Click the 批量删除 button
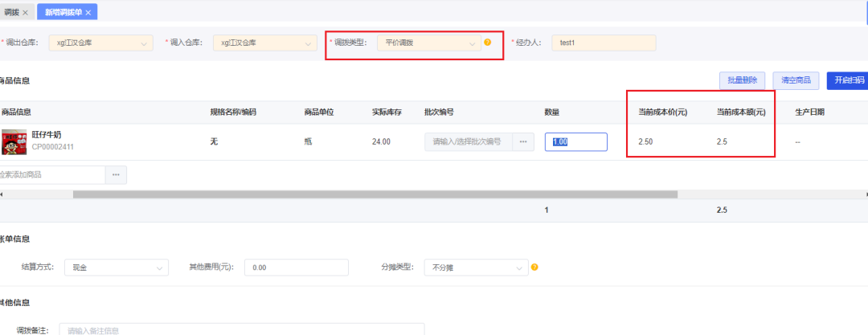The width and height of the screenshot is (868, 335). click(x=743, y=80)
